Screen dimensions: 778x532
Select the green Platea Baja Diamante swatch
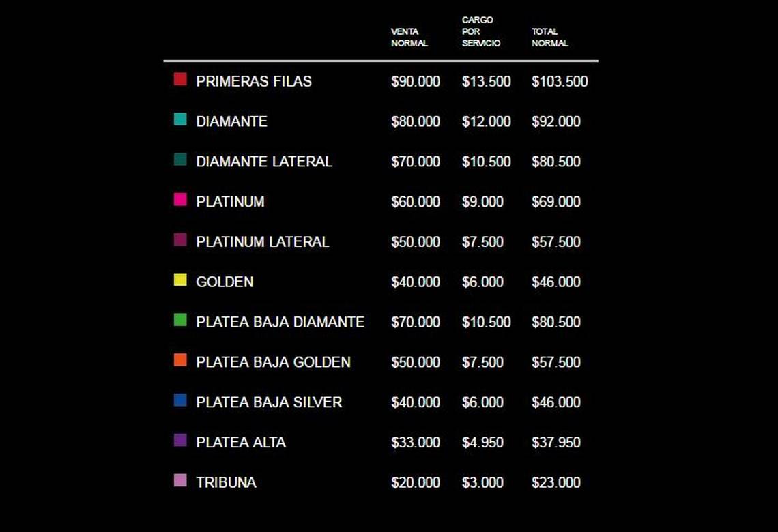[x=180, y=320]
